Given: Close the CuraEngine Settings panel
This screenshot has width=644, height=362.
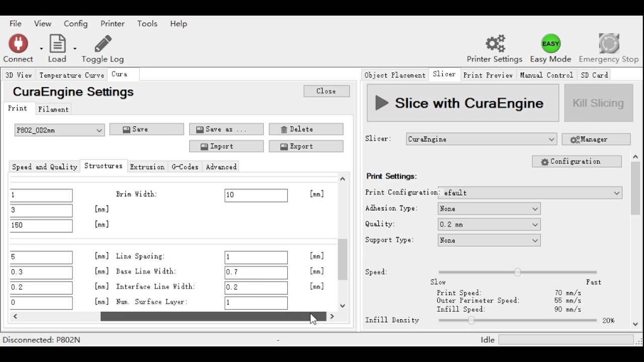Looking at the screenshot, I should coord(327,91).
